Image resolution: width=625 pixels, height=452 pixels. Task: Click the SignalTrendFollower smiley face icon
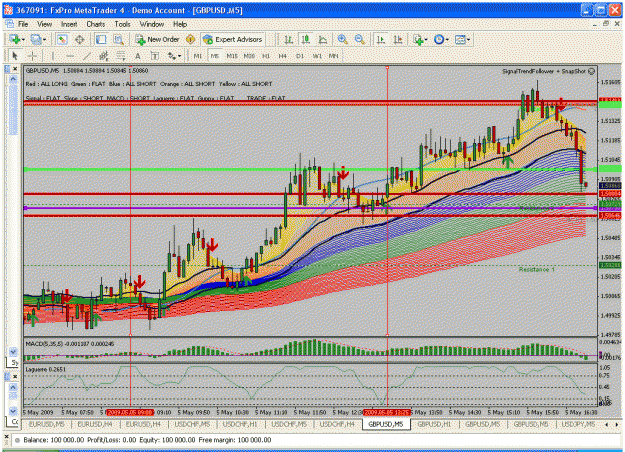click(x=592, y=71)
